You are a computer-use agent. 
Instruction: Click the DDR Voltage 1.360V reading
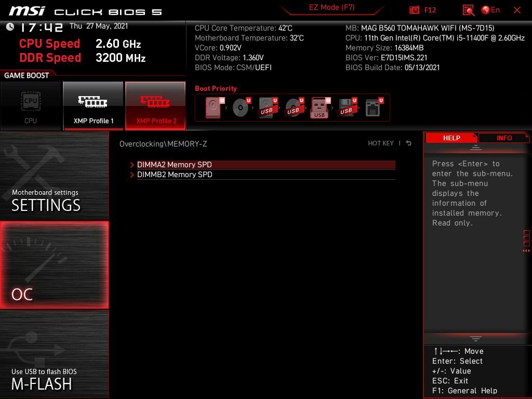pyautogui.click(x=229, y=58)
